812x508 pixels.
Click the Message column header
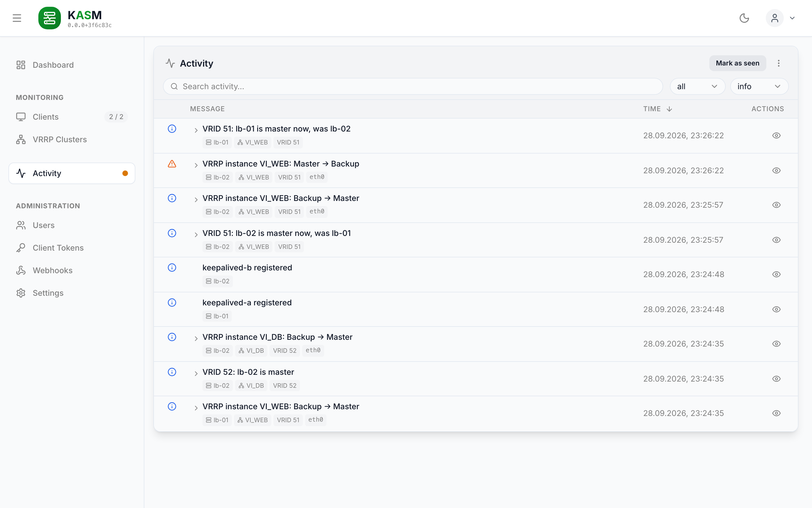207,109
